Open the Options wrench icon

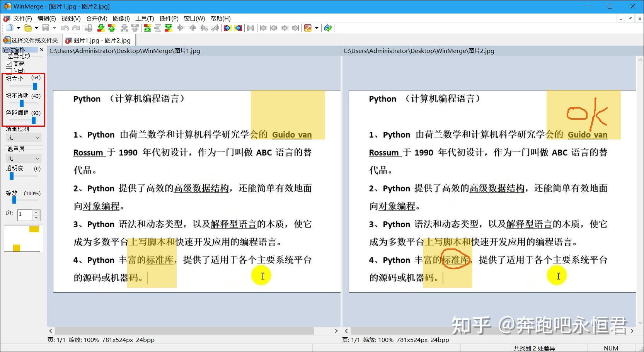tap(308, 28)
